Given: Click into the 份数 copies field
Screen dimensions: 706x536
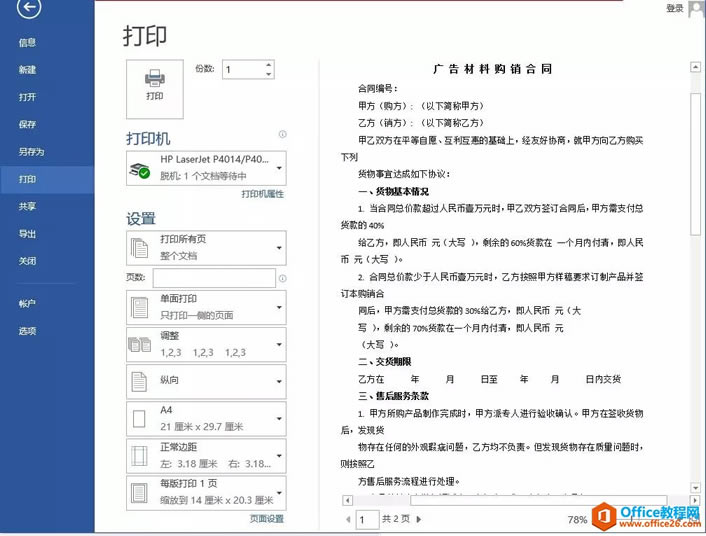Looking at the screenshot, I should pos(243,70).
